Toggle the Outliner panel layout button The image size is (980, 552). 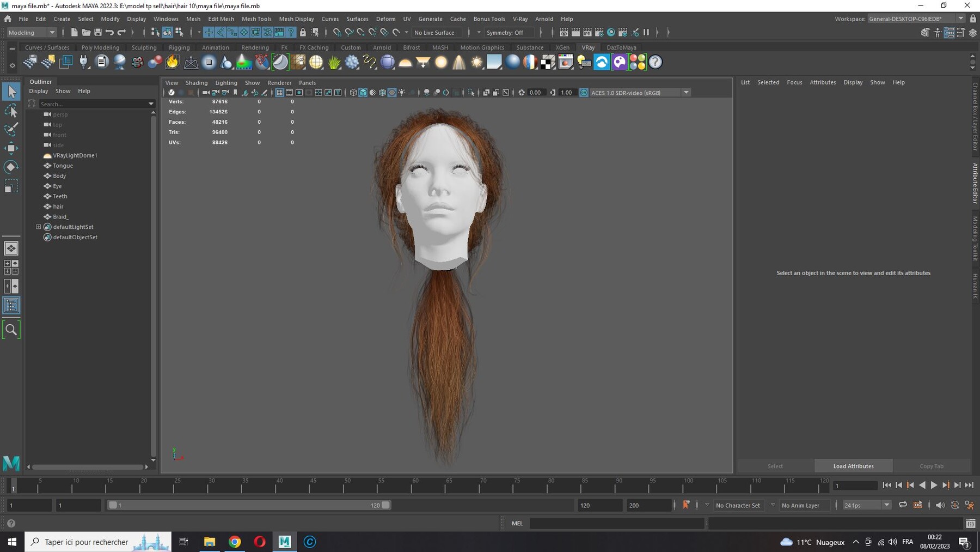(11, 305)
